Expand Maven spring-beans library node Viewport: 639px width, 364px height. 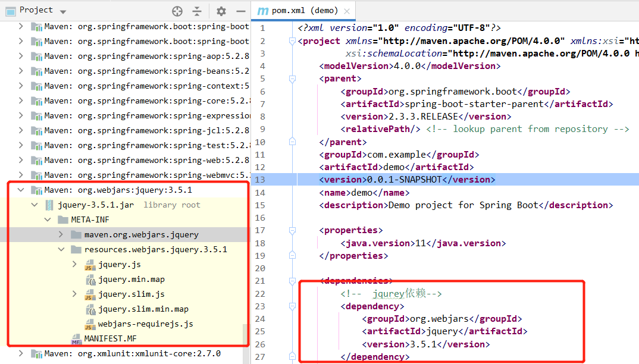[21, 71]
